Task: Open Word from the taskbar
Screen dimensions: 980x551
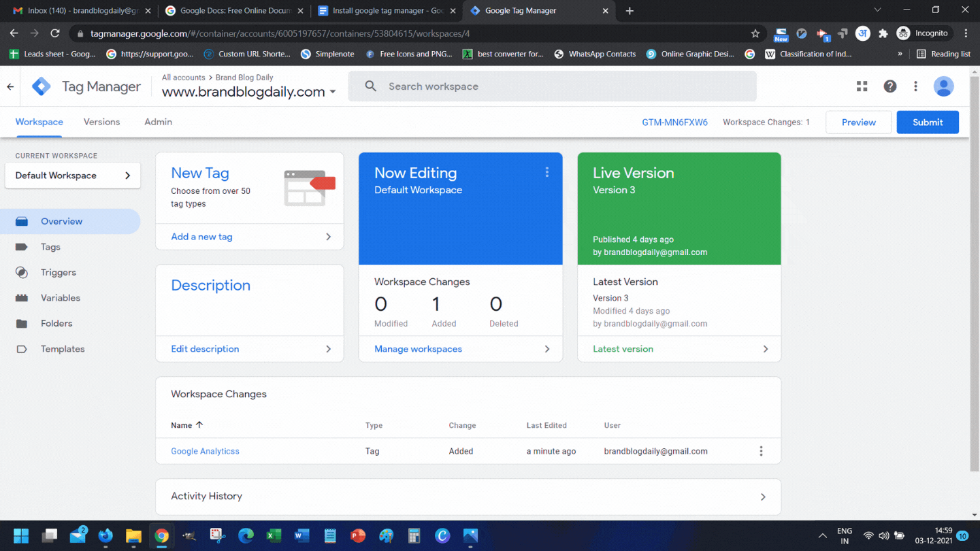Action: (x=301, y=536)
